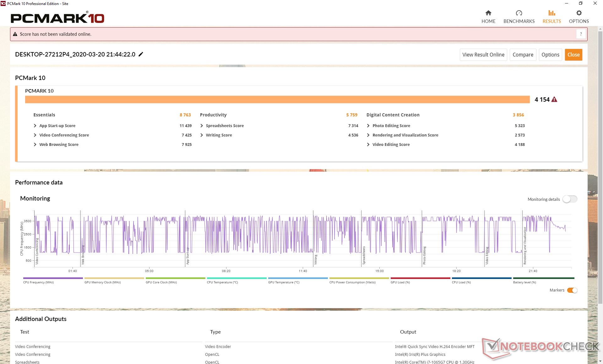Go to the Home icon
This screenshot has height=364, width=603.
coord(488,13)
